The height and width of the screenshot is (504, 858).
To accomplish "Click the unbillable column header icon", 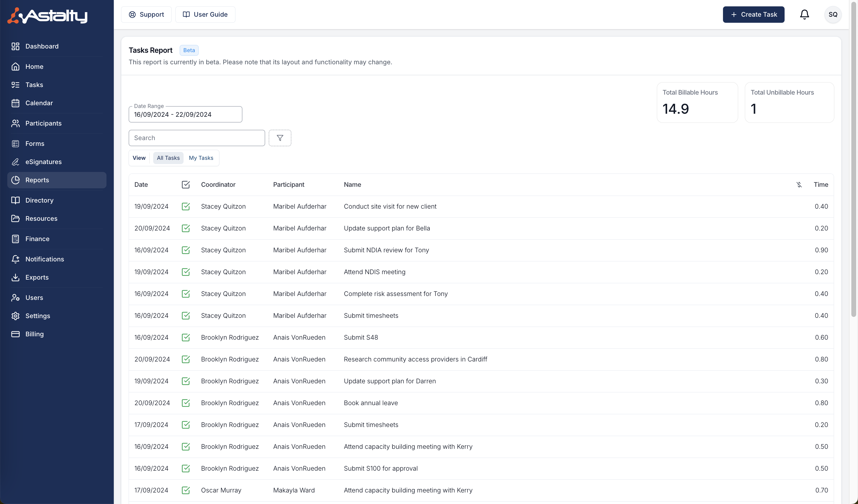I will point(799,184).
